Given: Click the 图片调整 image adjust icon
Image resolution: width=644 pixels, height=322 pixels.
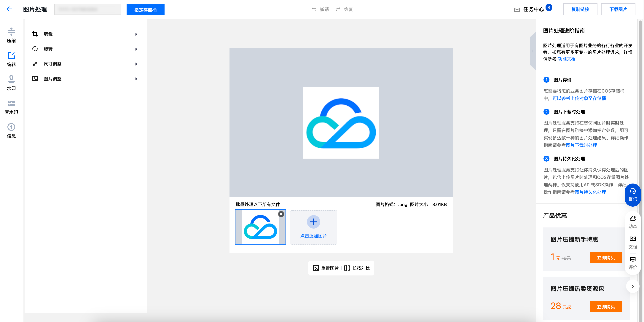Looking at the screenshot, I should point(35,79).
